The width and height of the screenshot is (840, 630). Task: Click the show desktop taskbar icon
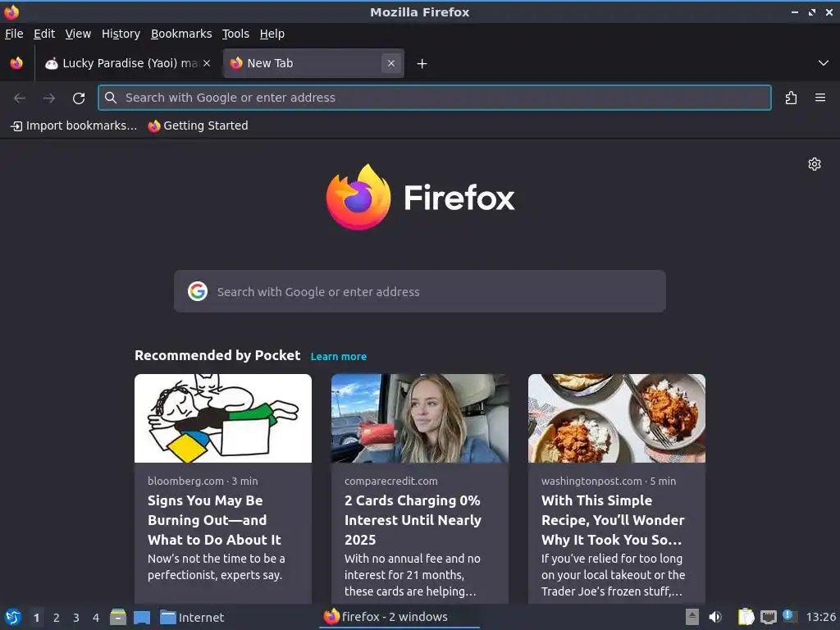pyautogui.click(x=142, y=618)
